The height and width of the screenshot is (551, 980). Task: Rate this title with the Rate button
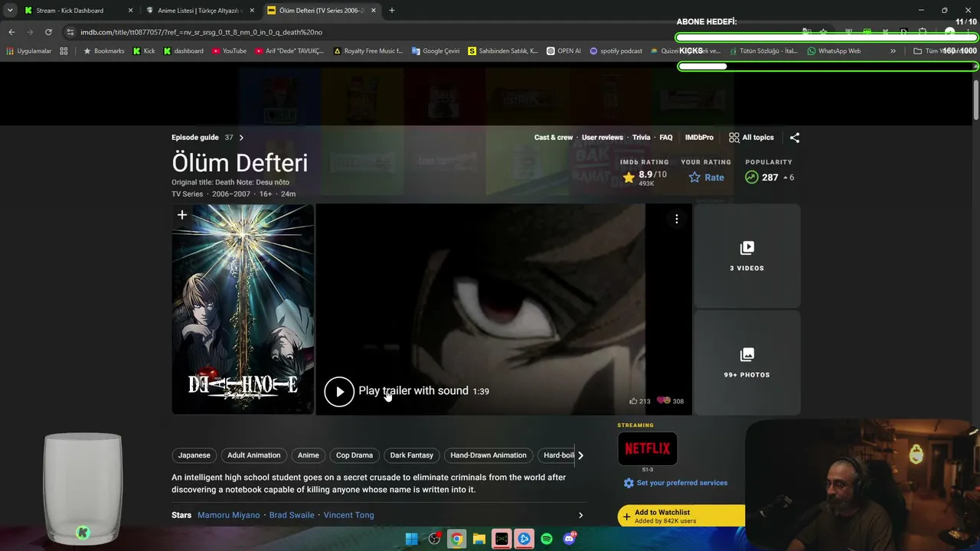coord(706,178)
